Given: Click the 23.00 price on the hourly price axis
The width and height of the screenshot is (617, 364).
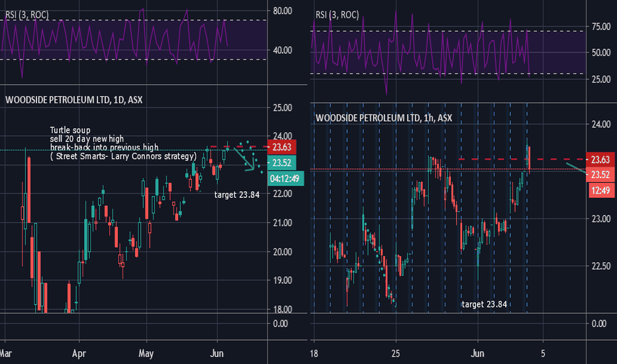Looking at the screenshot, I should (601, 219).
